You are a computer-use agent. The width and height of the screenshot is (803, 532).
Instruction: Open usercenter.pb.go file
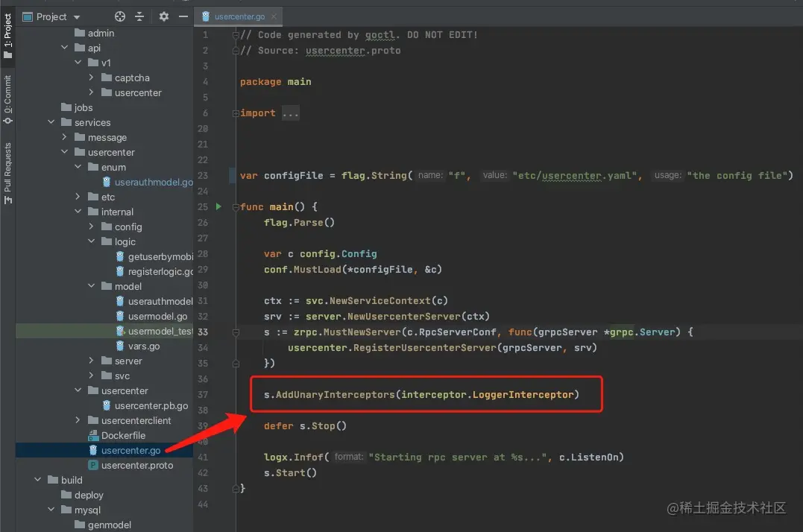coord(145,405)
